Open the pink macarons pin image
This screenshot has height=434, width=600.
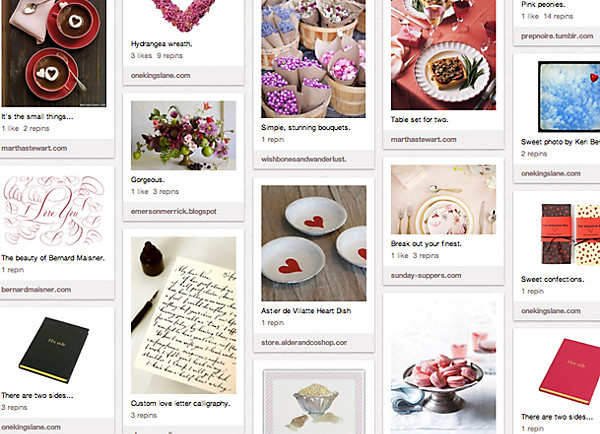pyautogui.click(x=443, y=367)
